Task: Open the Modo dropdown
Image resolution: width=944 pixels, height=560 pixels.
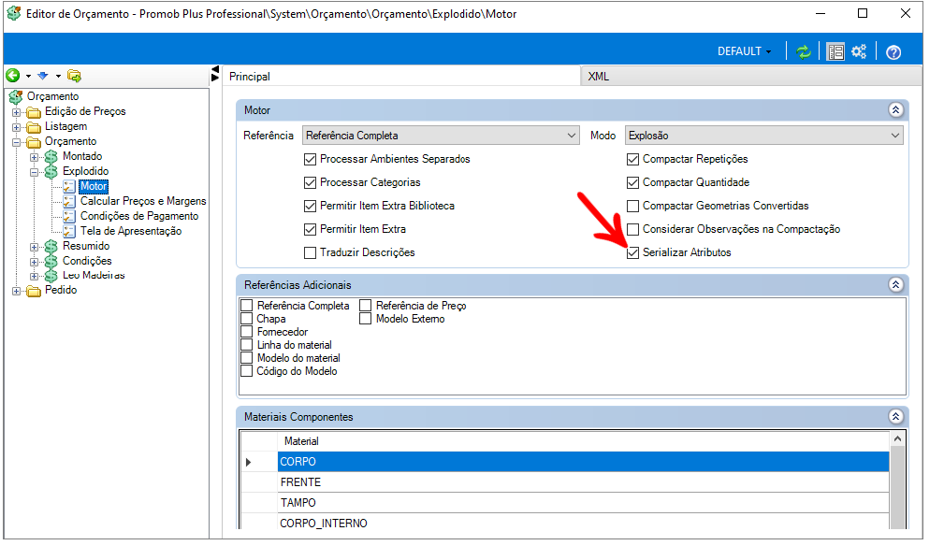Action: 764,136
